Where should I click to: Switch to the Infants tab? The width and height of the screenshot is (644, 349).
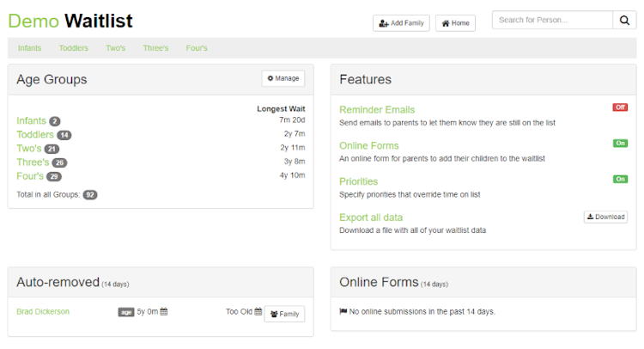click(x=29, y=48)
